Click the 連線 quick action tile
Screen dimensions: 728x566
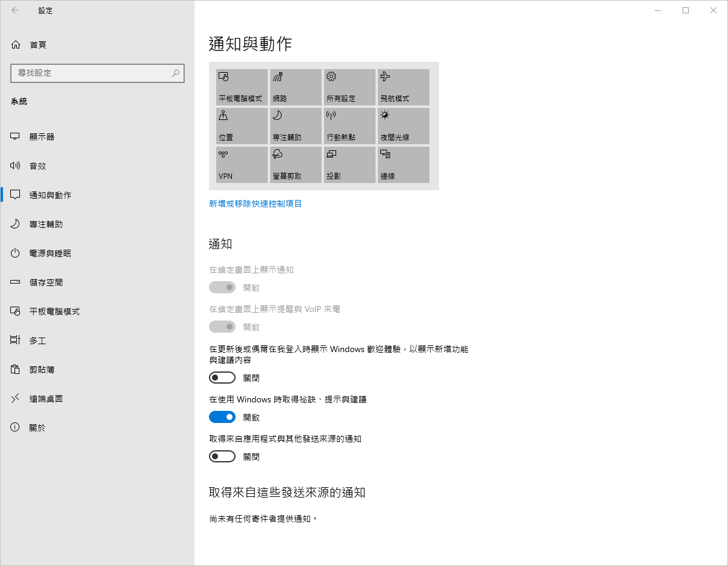tap(403, 165)
